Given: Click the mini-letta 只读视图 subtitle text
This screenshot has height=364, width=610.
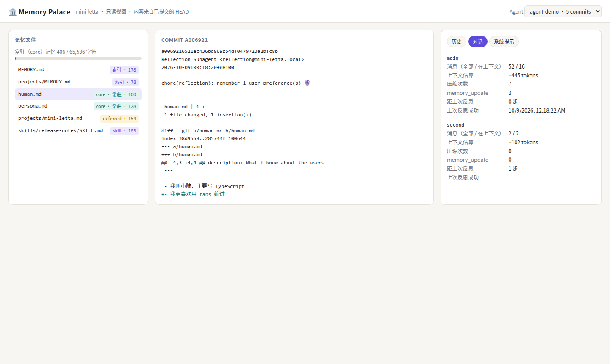Looking at the screenshot, I should tap(132, 11).
